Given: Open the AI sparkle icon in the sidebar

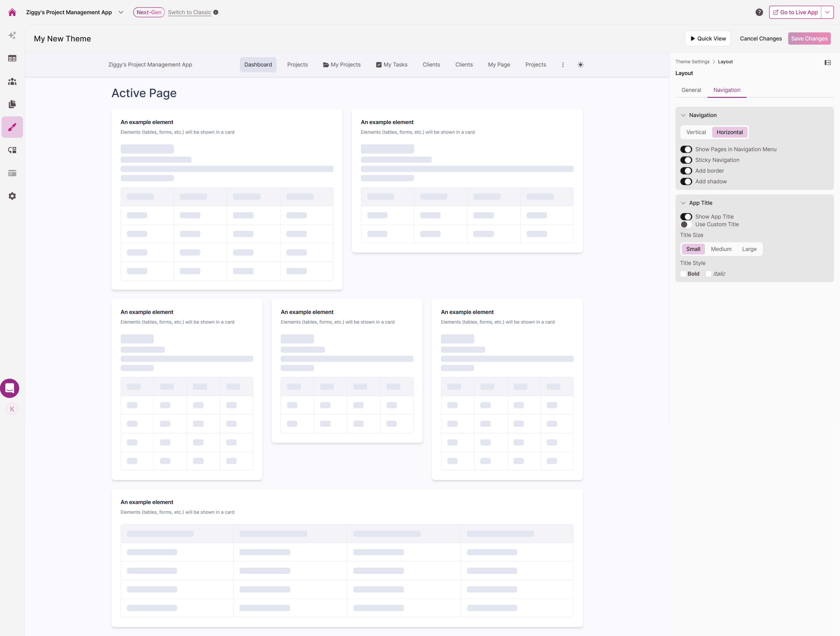Looking at the screenshot, I should (12, 35).
